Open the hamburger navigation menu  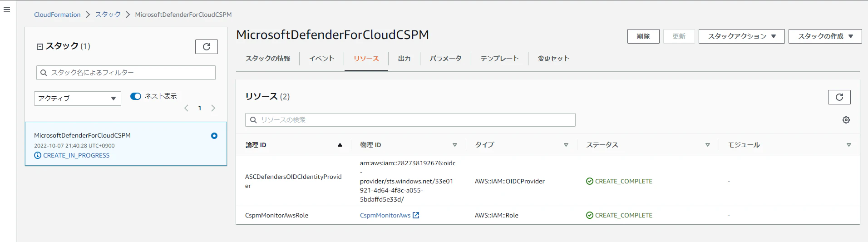pyautogui.click(x=7, y=10)
